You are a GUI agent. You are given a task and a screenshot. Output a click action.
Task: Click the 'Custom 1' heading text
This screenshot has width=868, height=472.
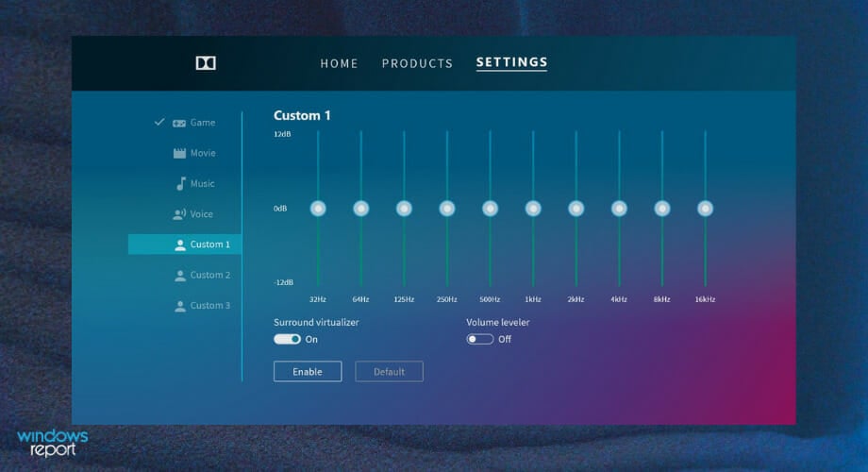point(302,115)
